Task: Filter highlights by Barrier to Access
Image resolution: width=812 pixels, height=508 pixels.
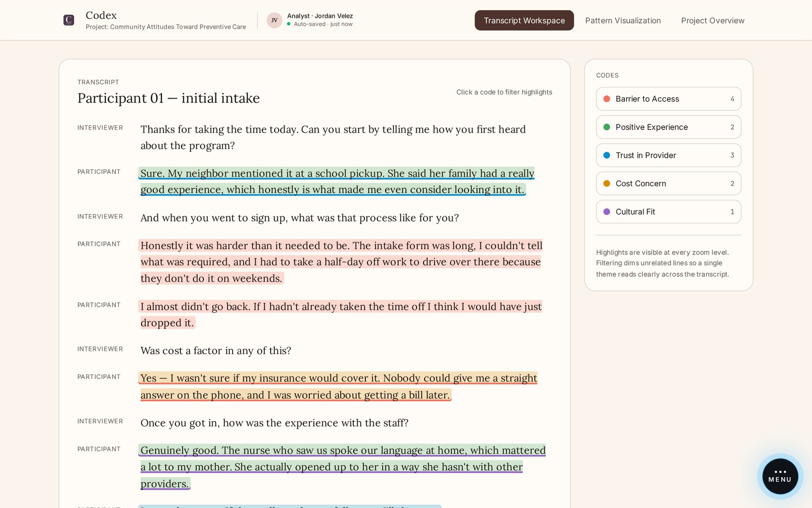Action: (668, 99)
